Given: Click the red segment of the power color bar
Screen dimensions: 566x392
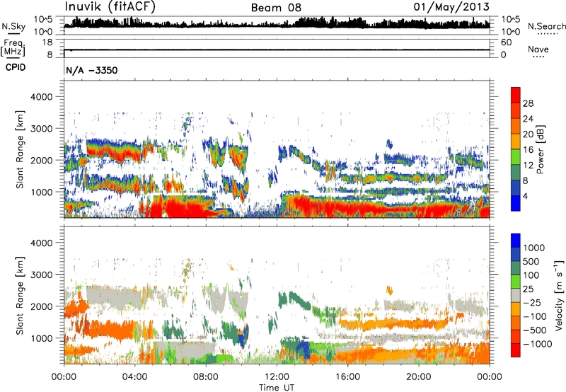Looking at the screenshot, I should pyautogui.click(x=516, y=96).
